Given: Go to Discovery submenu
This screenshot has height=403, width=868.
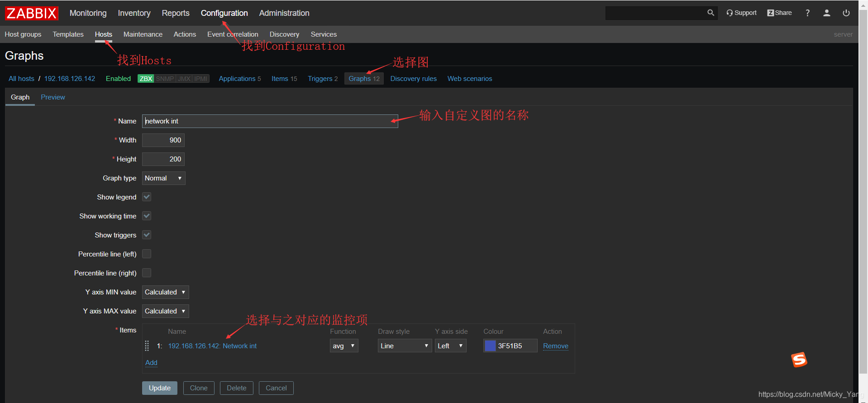Looking at the screenshot, I should [x=284, y=34].
